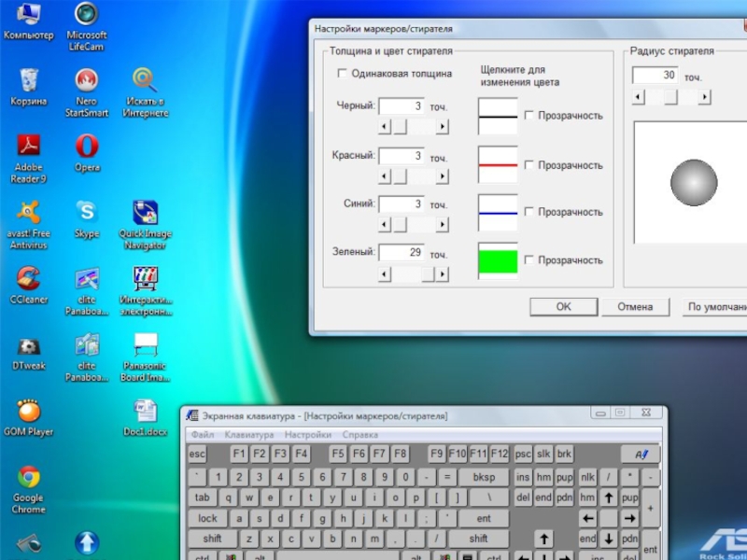This screenshot has width=747, height=560.
Task: Open the Opera browser desktop icon
Action: point(87,147)
